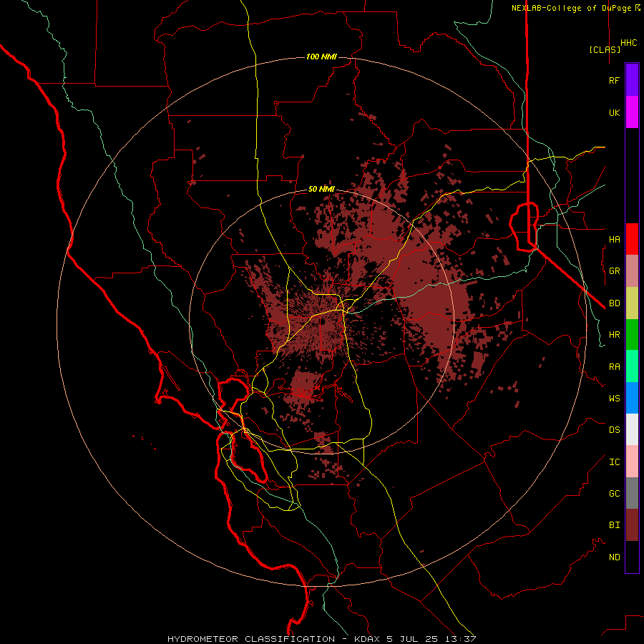The image size is (644, 644).
Task: Click the '[CLAS]' units label
Action: 605,49
